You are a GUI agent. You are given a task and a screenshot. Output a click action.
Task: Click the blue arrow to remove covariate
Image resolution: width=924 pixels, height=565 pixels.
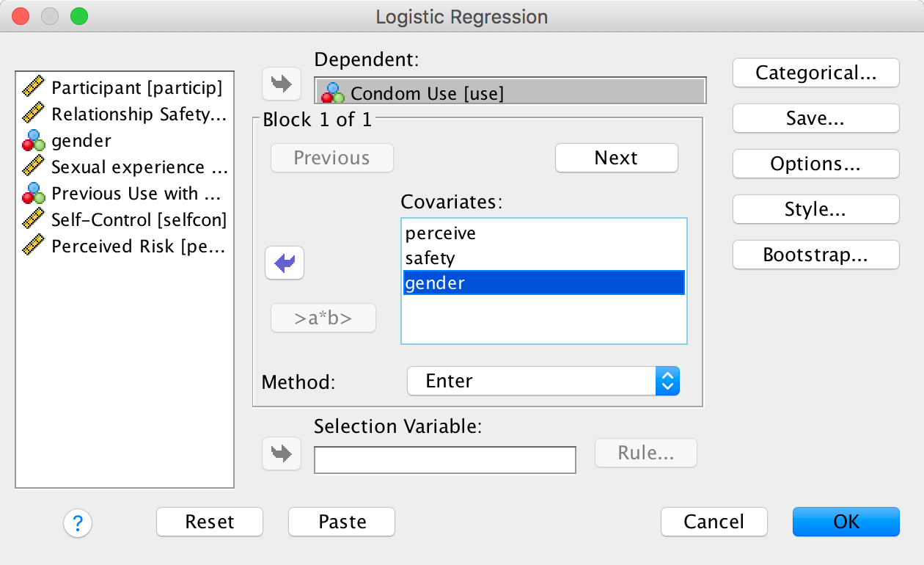[x=285, y=263]
